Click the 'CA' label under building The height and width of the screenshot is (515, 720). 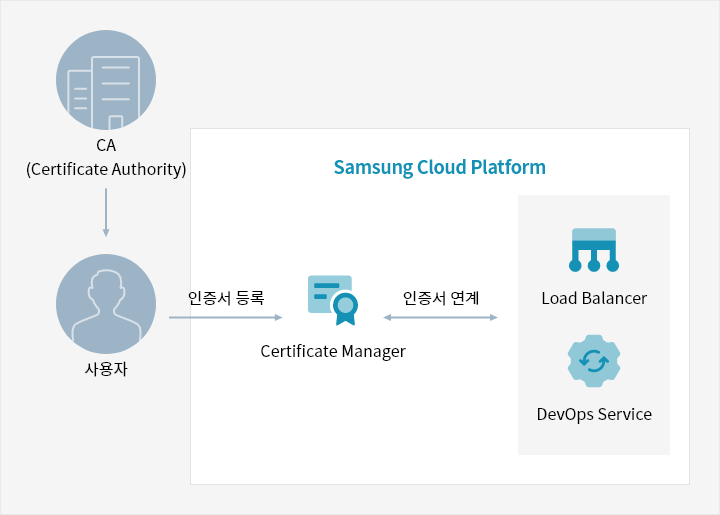106,146
